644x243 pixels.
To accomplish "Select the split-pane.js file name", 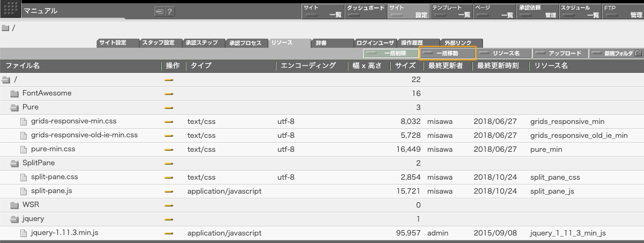I will 51,191.
